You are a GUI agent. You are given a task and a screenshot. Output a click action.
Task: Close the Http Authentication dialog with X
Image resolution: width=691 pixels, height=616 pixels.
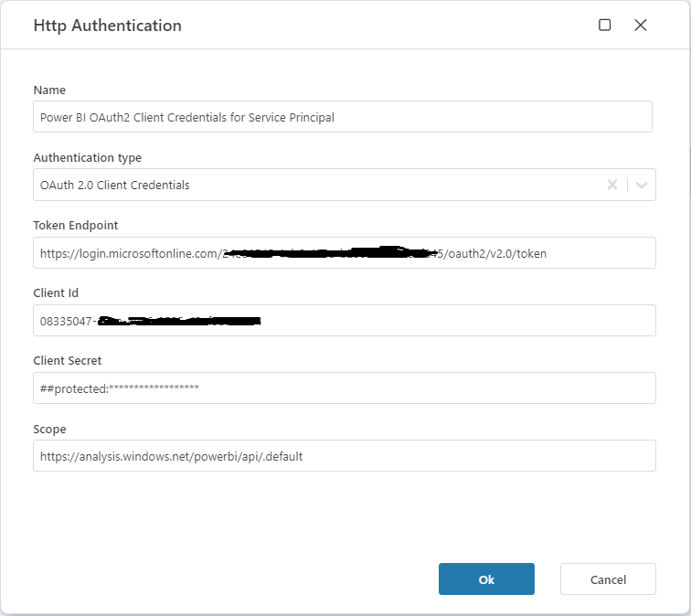(x=641, y=26)
